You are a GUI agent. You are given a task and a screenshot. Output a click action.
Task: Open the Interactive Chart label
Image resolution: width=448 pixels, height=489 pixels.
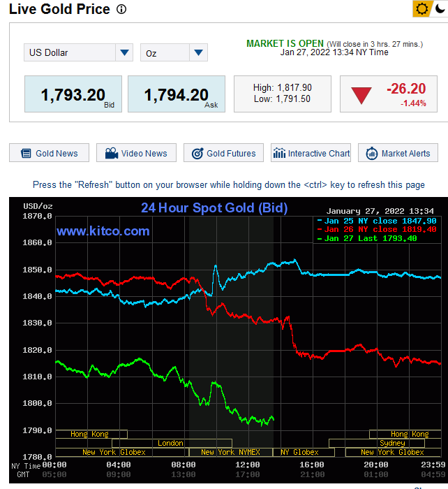click(319, 154)
